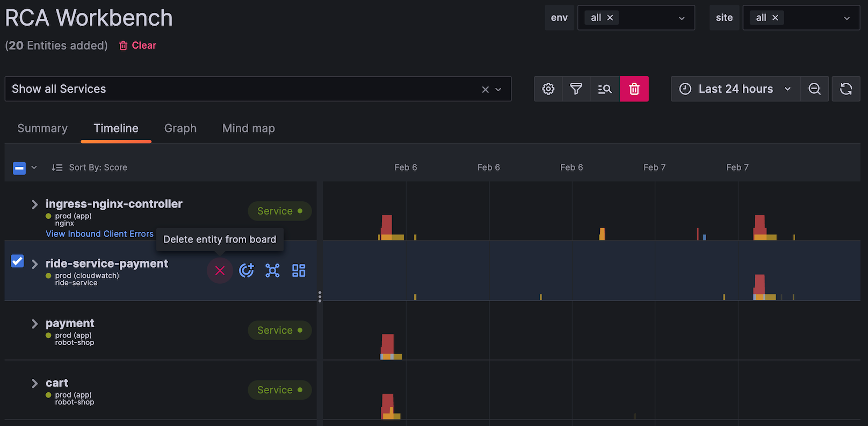Toggle the select-all entities checkbox
This screenshot has height=426, width=868.
(x=19, y=168)
